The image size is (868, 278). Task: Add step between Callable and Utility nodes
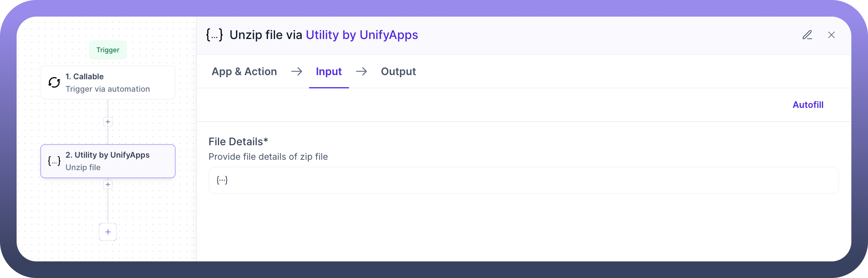[108, 122]
